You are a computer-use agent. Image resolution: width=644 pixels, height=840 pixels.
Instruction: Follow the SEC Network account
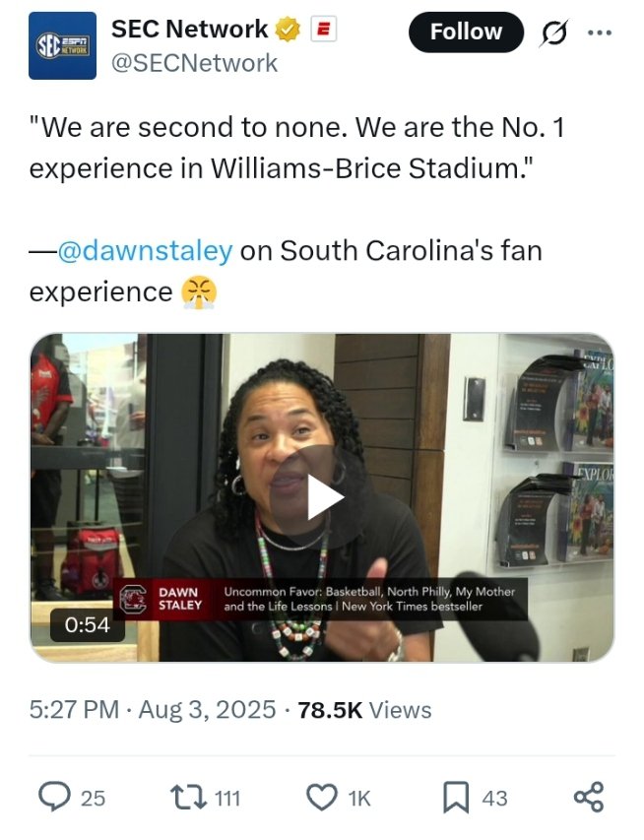(466, 32)
